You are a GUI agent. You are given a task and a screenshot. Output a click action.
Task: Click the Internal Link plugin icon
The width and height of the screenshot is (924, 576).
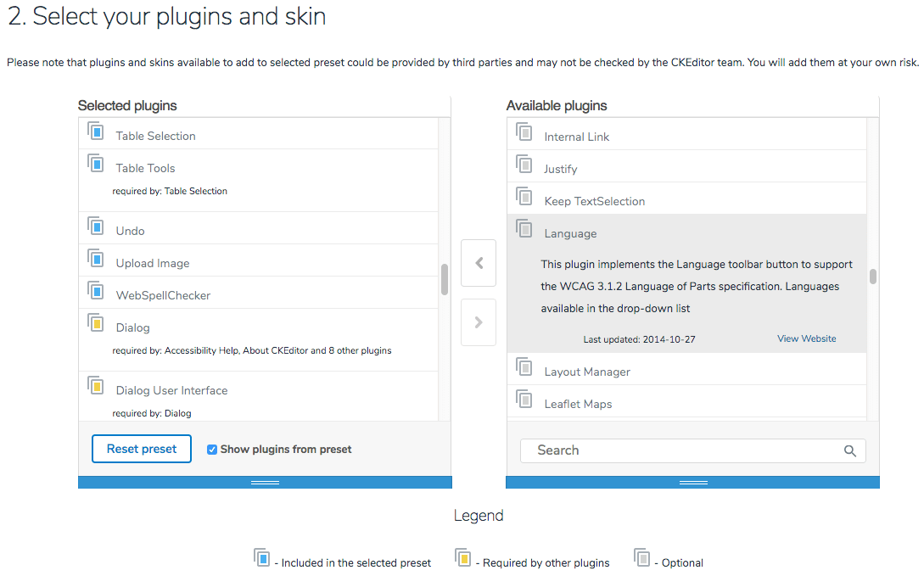[524, 133]
